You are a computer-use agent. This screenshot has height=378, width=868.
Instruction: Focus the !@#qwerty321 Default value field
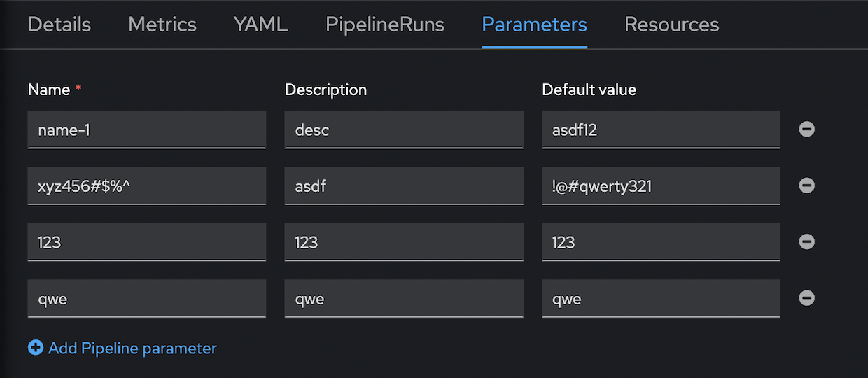[x=661, y=185]
